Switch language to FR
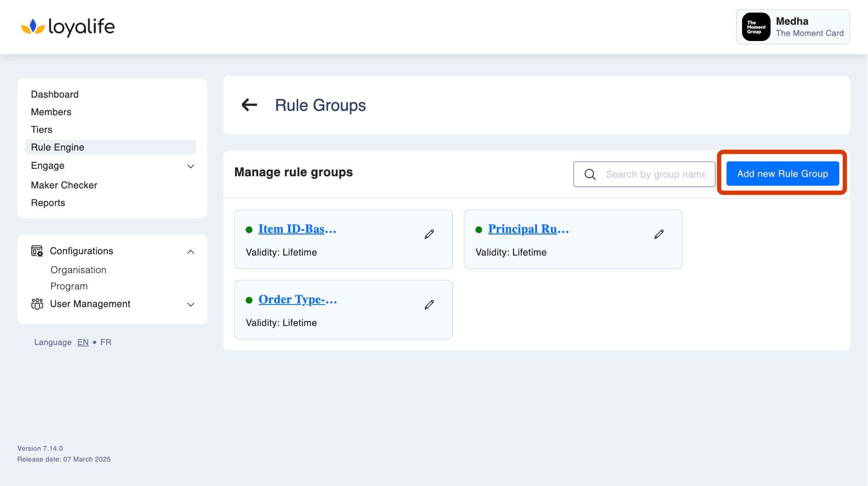The width and height of the screenshot is (868, 486). pos(106,342)
